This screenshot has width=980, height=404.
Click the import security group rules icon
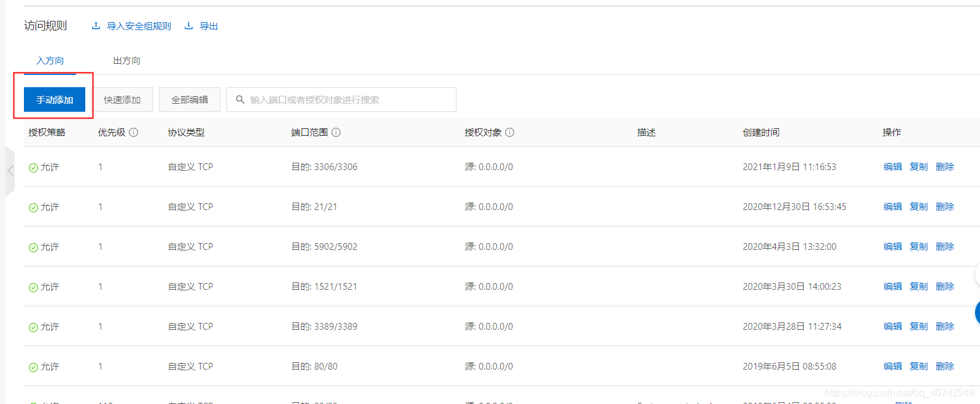96,26
